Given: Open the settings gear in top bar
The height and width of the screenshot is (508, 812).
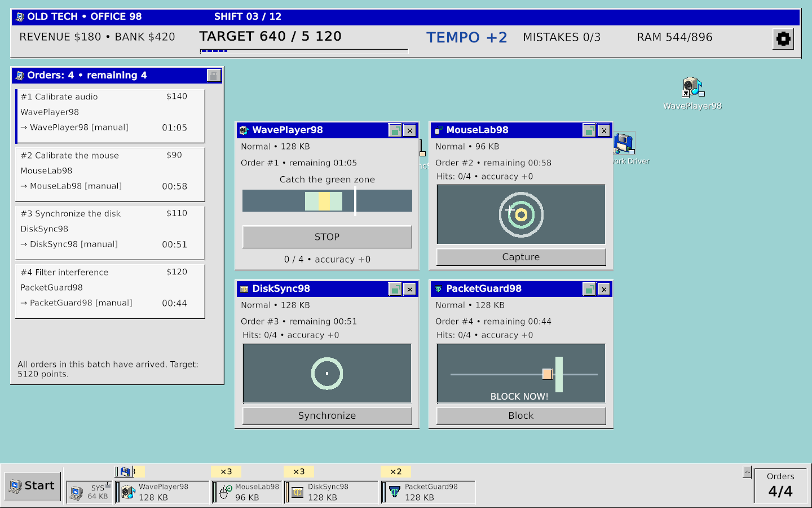Looking at the screenshot, I should tap(783, 39).
